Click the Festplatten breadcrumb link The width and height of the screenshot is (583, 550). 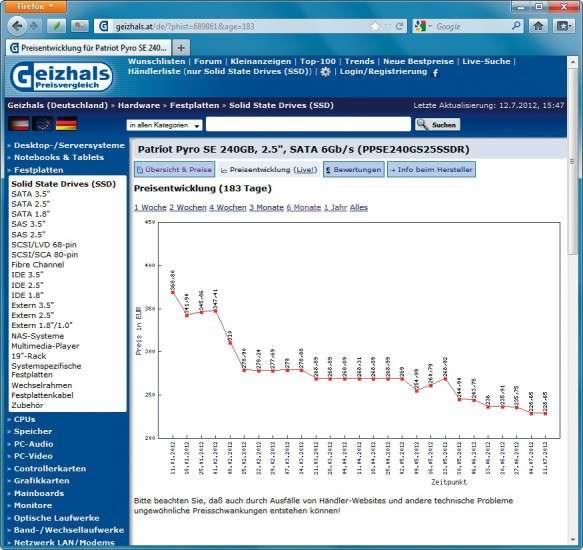coord(194,105)
